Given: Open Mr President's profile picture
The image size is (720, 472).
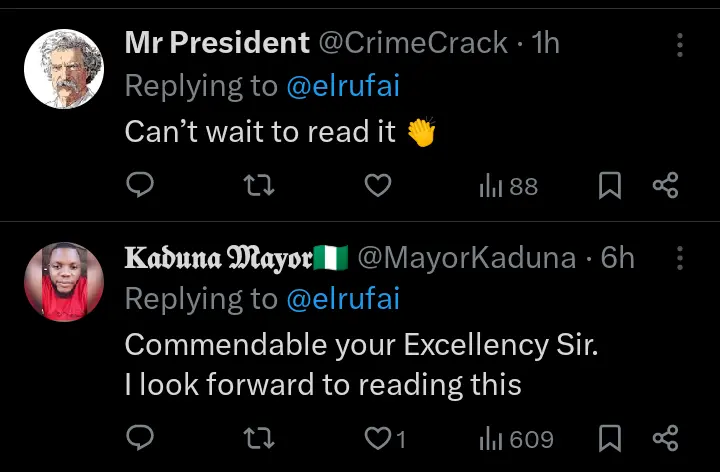Looking at the screenshot, I should coord(64,68).
